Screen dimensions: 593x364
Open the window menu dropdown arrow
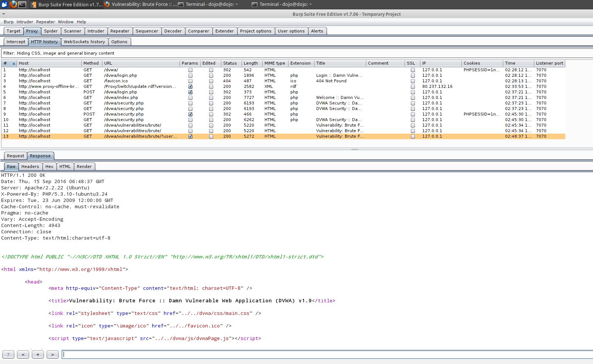4,14
